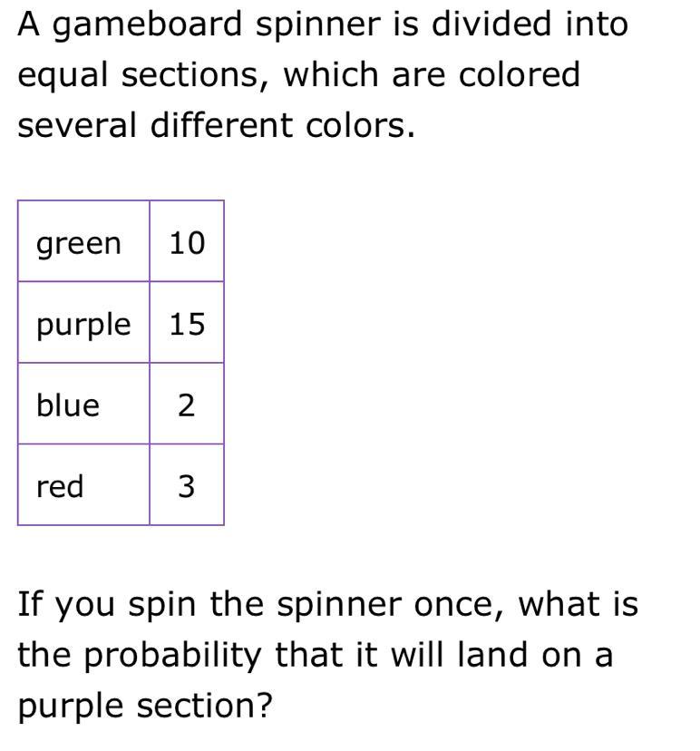
Task: Click the word 'gameboard' in the first sentence
Action: (147, 26)
